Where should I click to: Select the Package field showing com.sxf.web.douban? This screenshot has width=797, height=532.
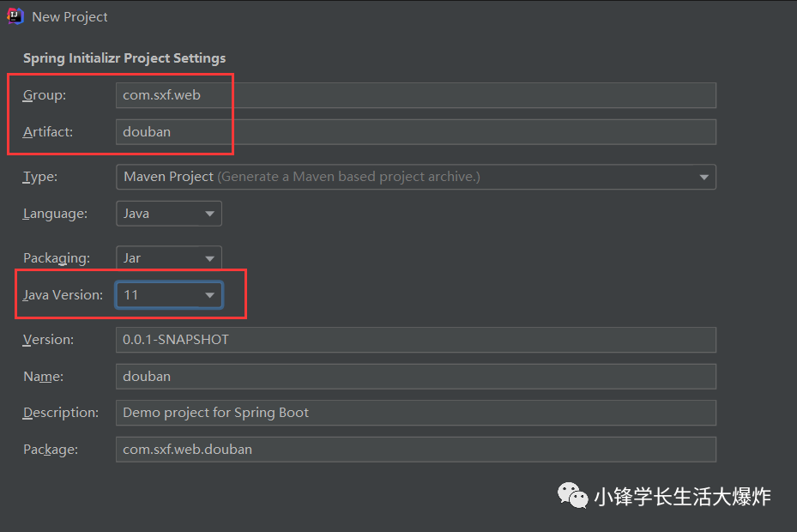416,449
